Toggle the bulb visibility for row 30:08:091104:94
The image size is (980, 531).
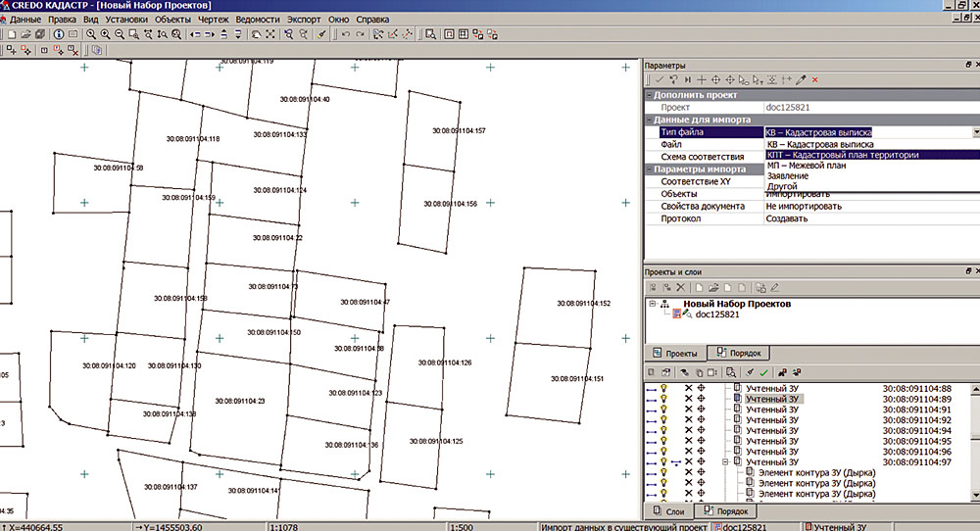pyautogui.click(x=663, y=430)
